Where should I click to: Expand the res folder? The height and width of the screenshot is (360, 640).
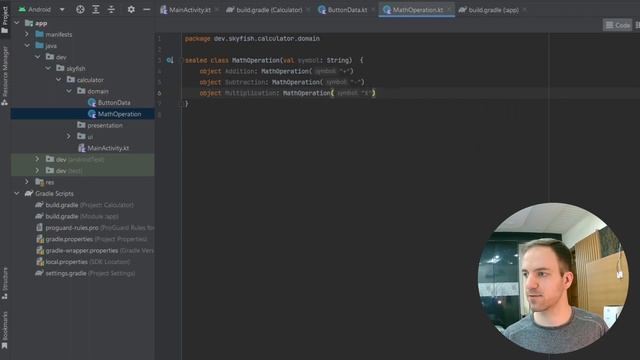[27, 182]
